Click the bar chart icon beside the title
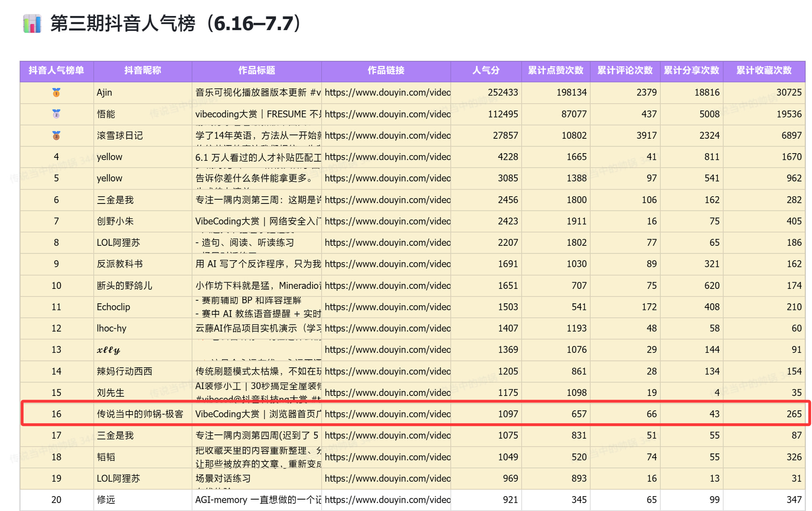The width and height of the screenshot is (812, 511). (32, 24)
